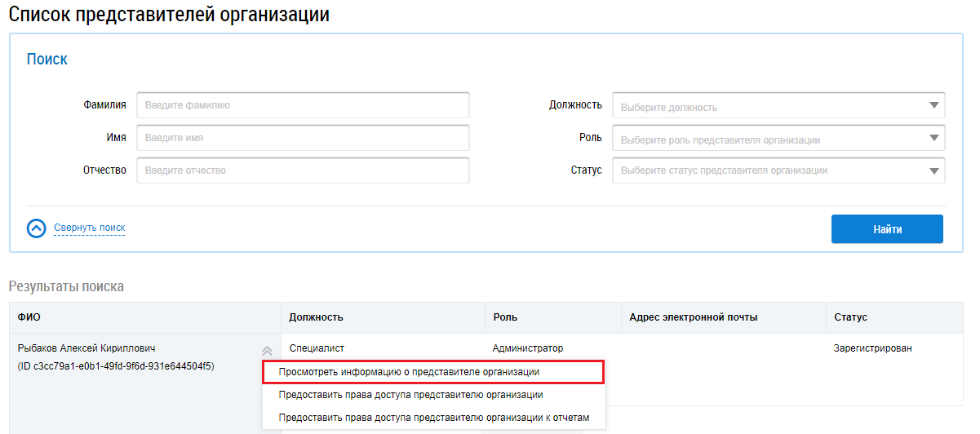The height and width of the screenshot is (434, 980).
Task: Click the Отчество input box
Action: (303, 170)
